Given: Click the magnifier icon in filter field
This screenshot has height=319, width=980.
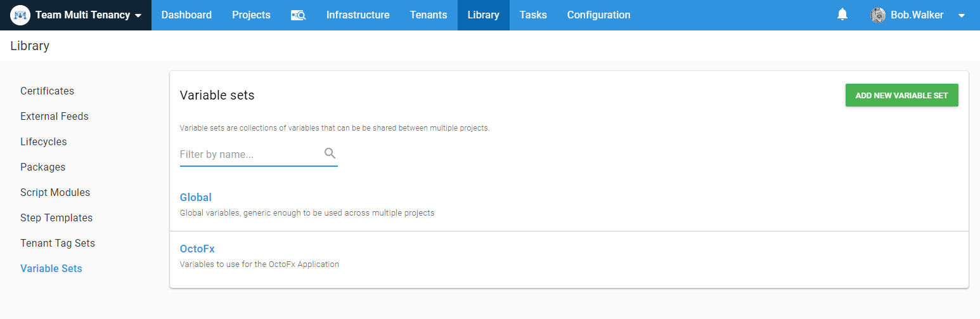Looking at the screenshot, I should 330,153.
